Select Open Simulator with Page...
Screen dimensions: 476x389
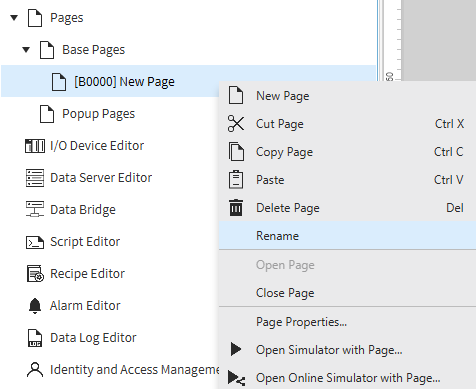click(347, 350)
